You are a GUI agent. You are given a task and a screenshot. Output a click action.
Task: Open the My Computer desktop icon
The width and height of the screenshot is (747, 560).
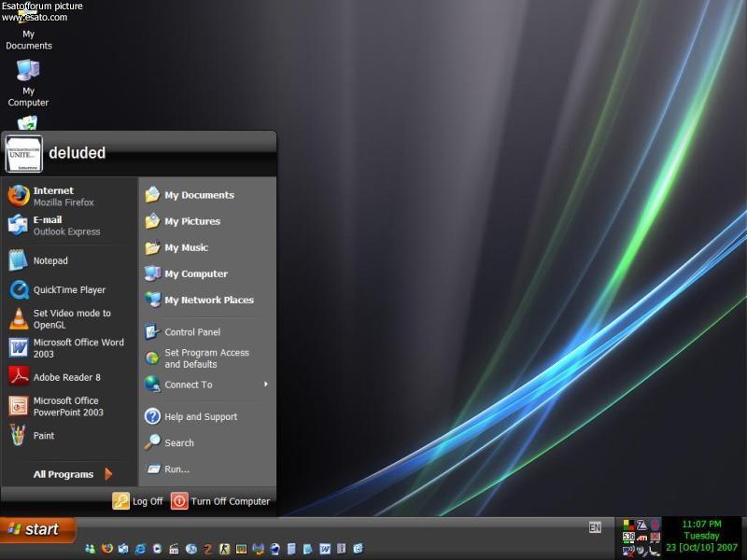coord(28,82)
